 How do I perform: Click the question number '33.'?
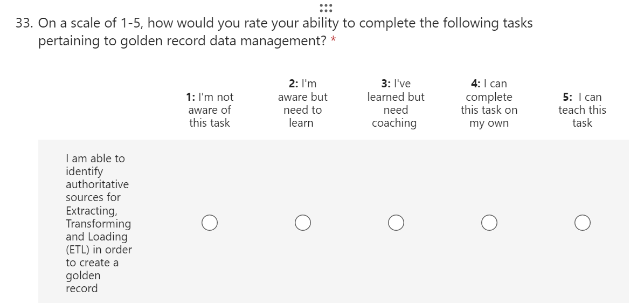(25, 24)
